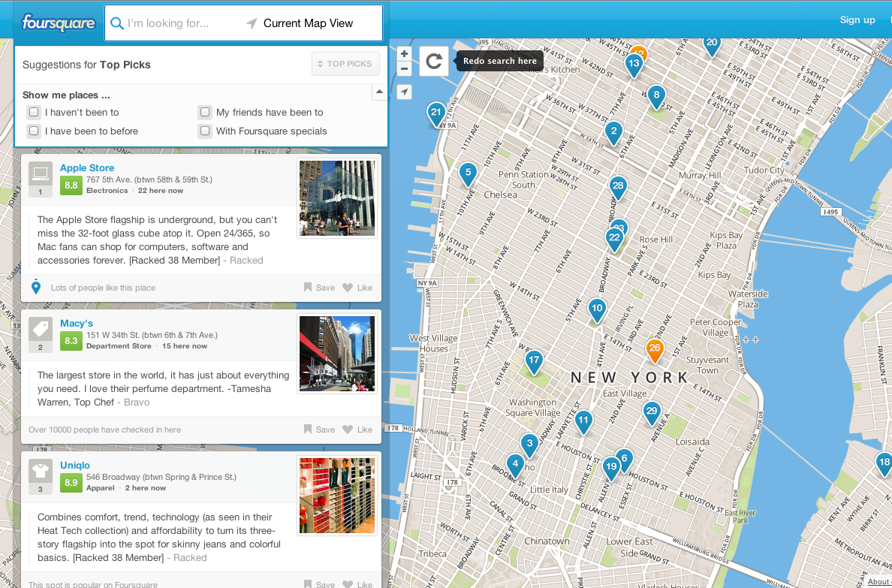Select map pin number 3
Screen dimensions: 892x588
tap(529, 445)
